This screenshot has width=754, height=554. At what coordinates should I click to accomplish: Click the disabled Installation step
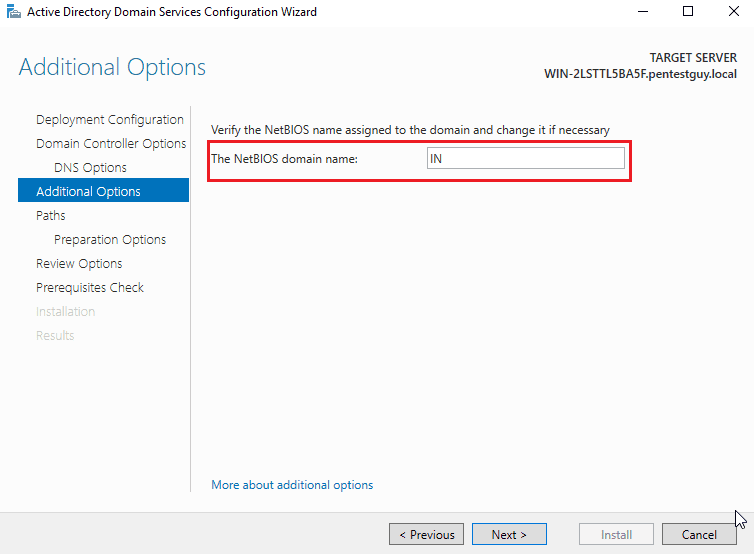[65, 312]
